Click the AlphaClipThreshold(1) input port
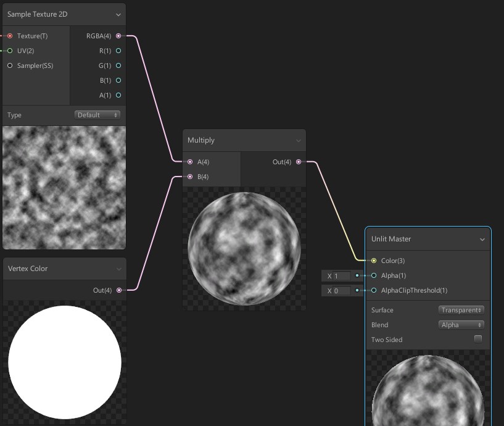The height and width of the screenshot is (426, 504). (374, 290)
